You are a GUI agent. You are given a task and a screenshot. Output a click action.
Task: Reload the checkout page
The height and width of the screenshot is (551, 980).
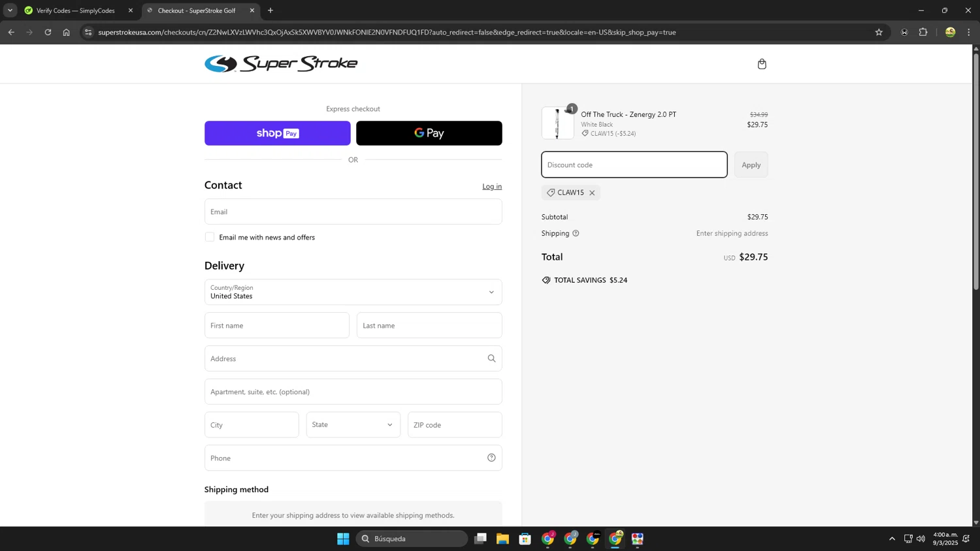click(48, 32)
